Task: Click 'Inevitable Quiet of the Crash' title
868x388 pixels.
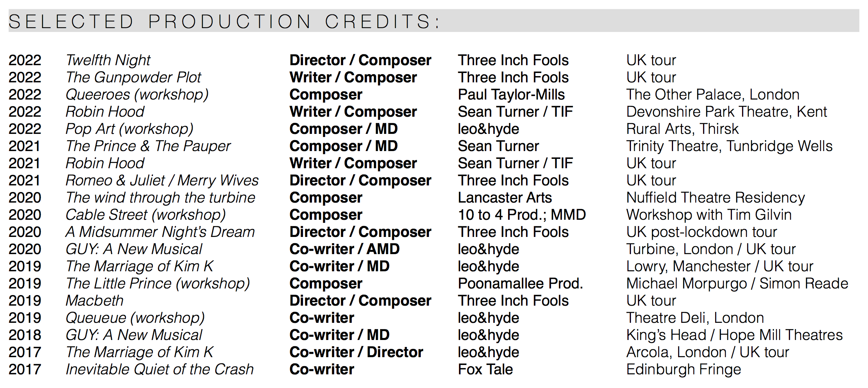Action: click(x=159, y=369)
